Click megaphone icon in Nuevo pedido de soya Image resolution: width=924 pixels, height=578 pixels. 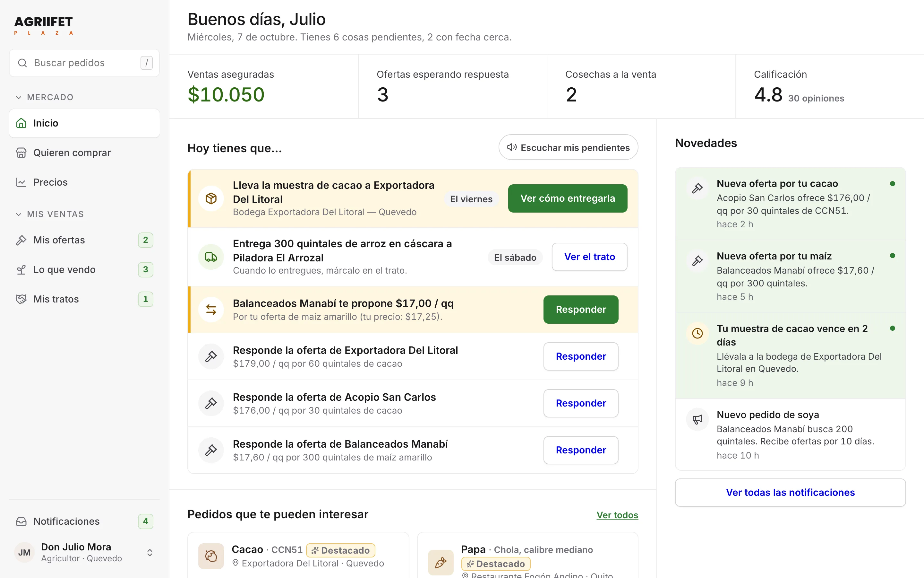pos(697,419)
